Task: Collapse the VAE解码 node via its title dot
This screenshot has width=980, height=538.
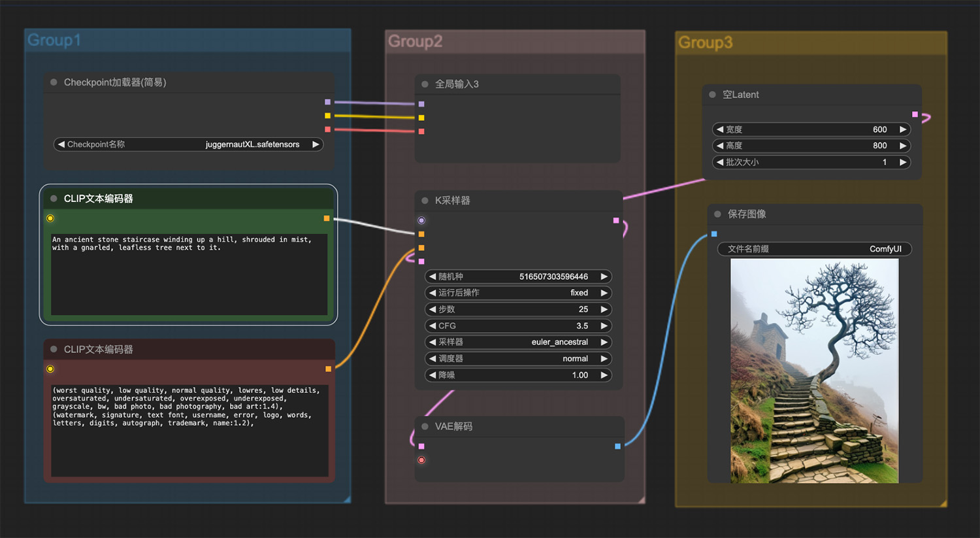Action: [425, 426]
